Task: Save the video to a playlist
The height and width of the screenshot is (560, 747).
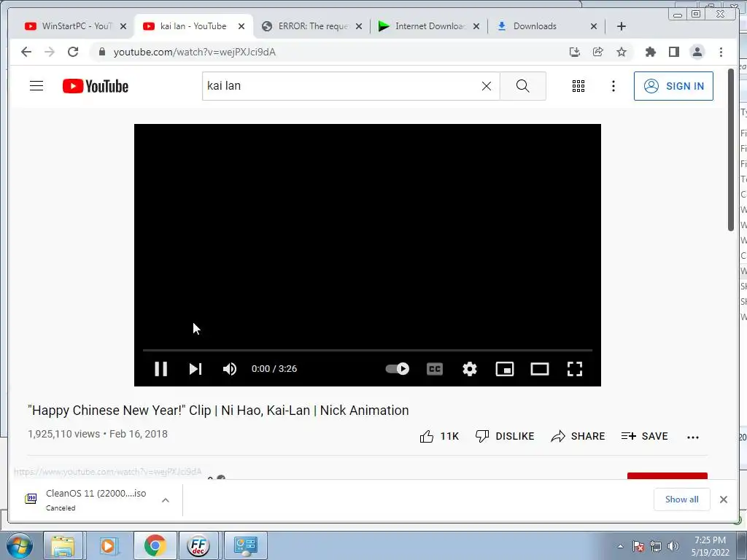Action: point(644,436)
